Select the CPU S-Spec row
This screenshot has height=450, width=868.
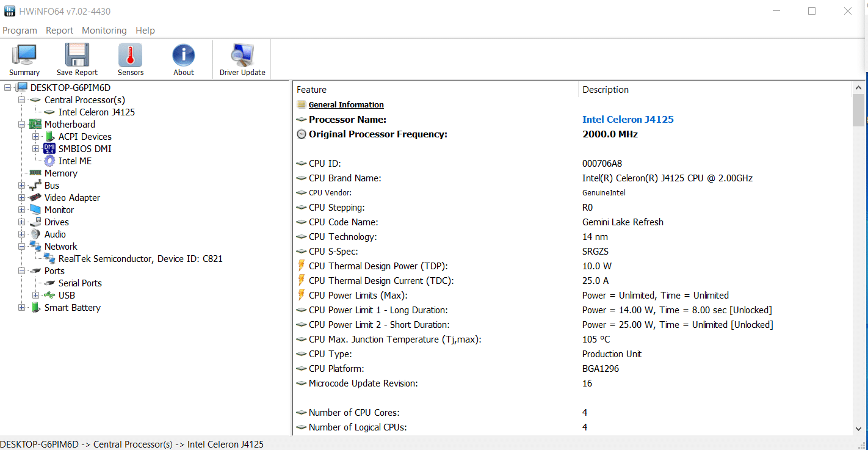pos(573,252)
